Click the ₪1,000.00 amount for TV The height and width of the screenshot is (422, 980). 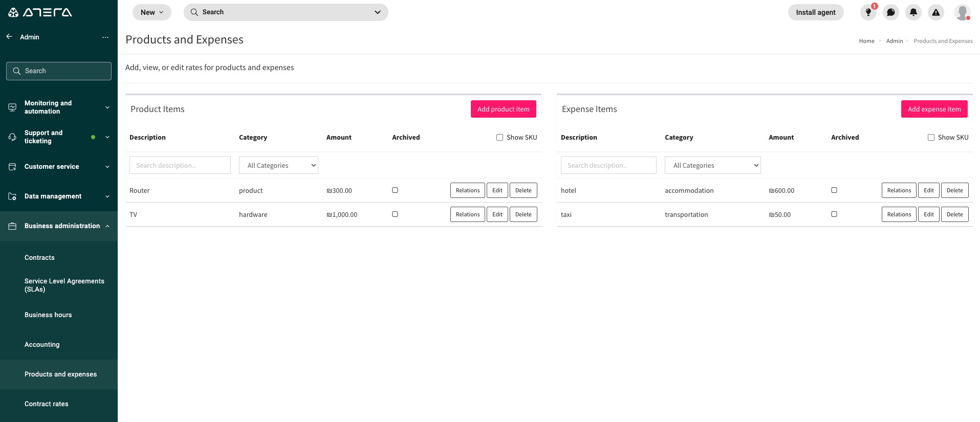click(342, 214)
